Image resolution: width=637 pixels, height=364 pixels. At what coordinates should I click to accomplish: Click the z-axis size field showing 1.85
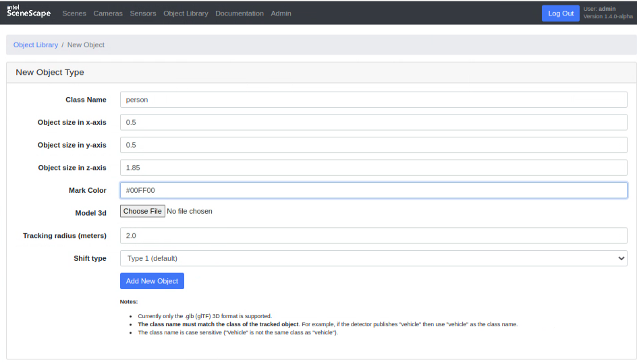tap(373, 168)
